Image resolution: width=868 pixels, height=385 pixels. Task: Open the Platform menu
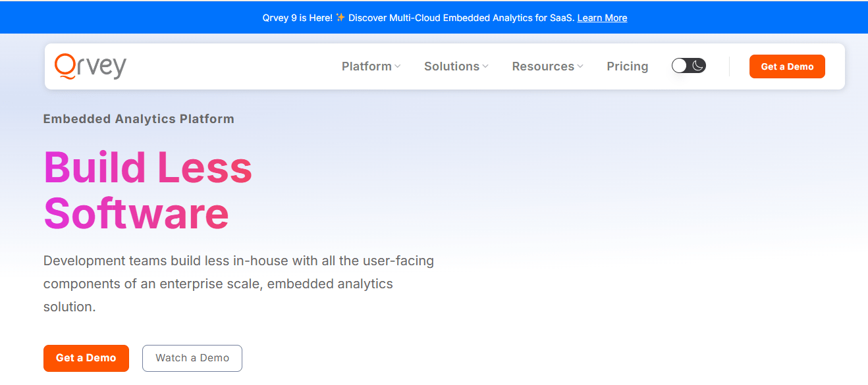(367, 66)
